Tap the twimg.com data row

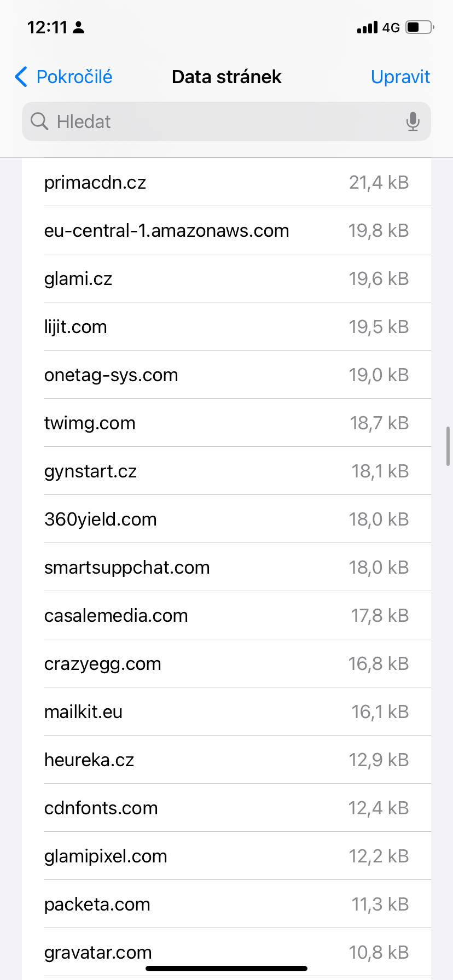(226, 423)
